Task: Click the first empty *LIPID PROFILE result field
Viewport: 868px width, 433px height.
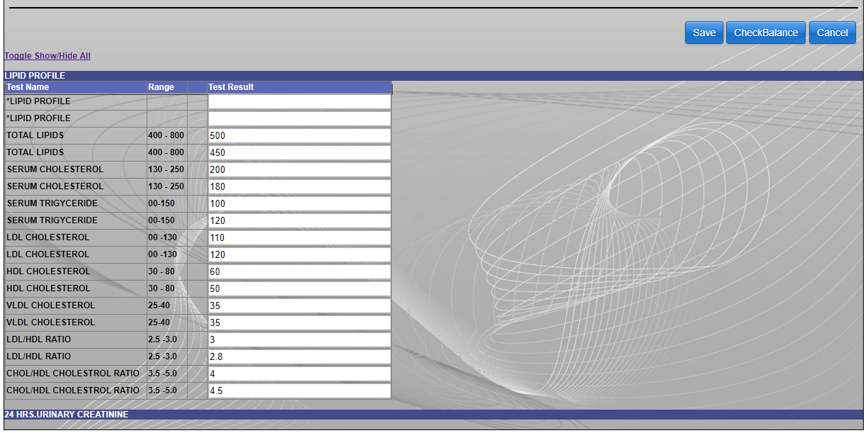Action: point(299,101)
